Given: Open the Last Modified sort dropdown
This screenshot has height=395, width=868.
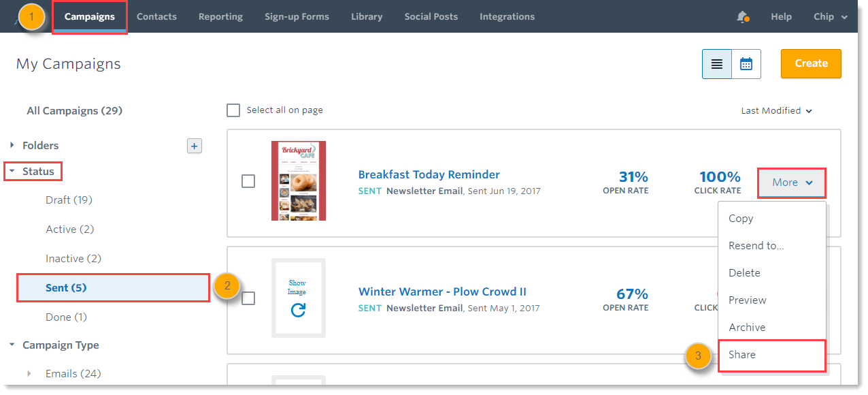Looking at the screenshot, I should coord(776,111).
